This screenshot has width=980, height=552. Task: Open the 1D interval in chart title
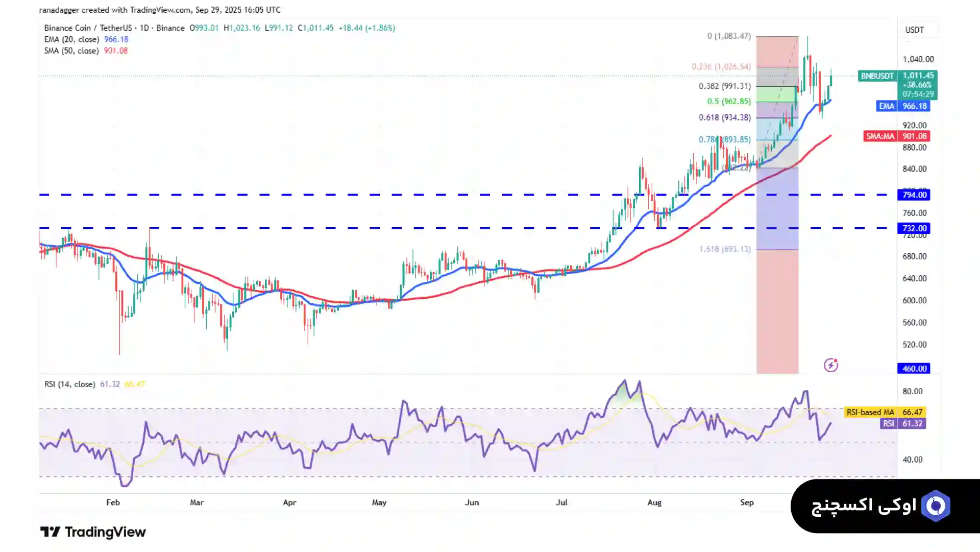click(x=144, y=28)
